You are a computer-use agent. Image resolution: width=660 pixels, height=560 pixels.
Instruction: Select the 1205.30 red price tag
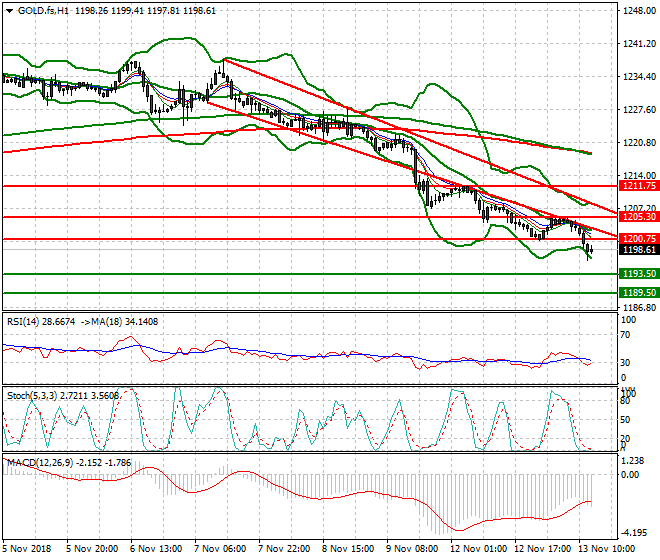(637, 217)
